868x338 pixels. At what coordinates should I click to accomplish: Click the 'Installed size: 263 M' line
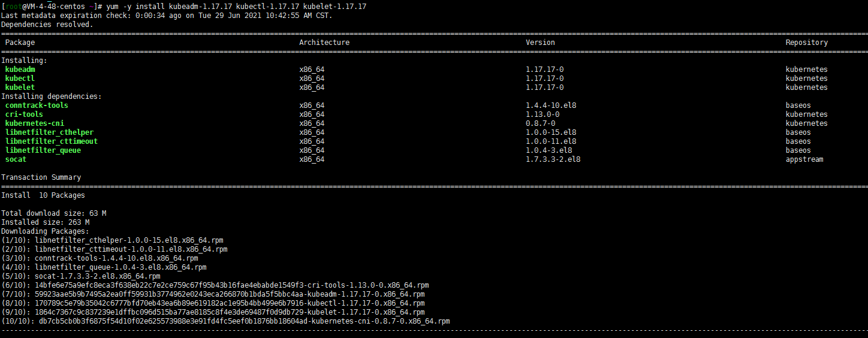(45, 222)
